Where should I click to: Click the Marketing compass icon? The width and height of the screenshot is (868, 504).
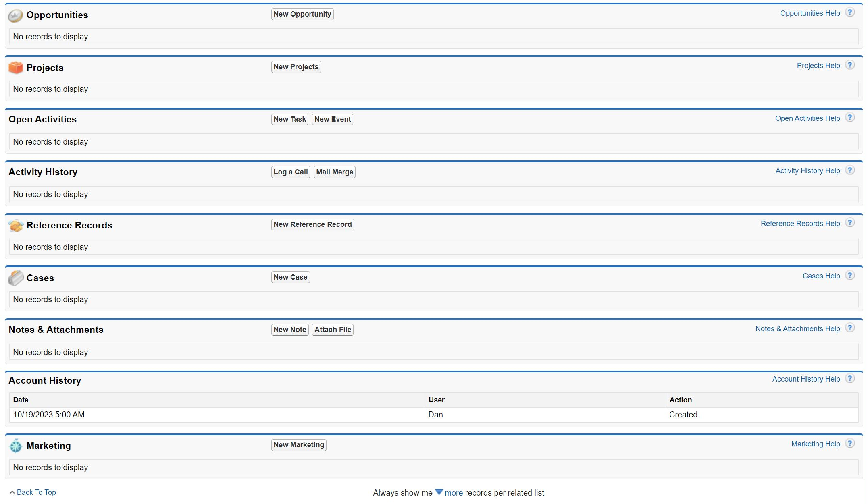coord(16,446)
